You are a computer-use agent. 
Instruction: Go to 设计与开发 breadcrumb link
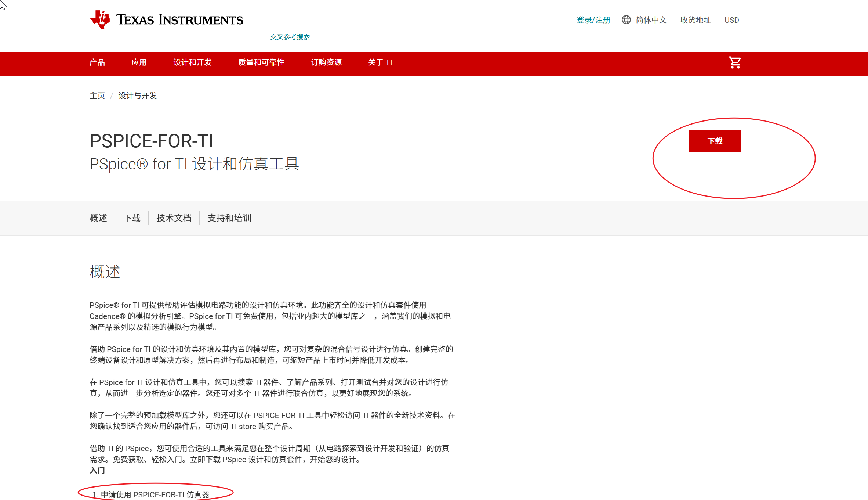(x=138, y=96)
